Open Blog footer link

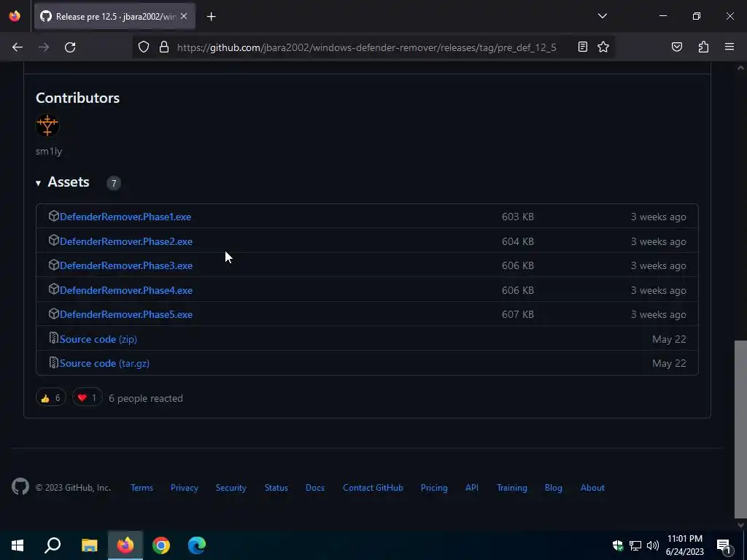(553, 488)
